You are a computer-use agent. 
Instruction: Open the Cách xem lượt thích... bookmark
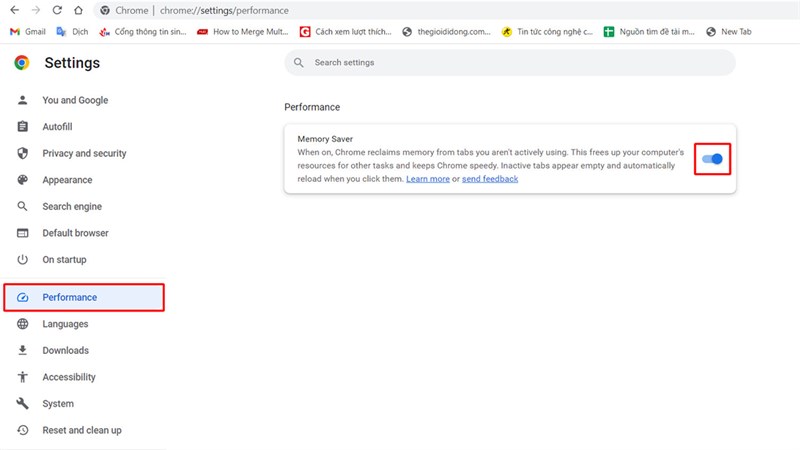pos(345,32)
